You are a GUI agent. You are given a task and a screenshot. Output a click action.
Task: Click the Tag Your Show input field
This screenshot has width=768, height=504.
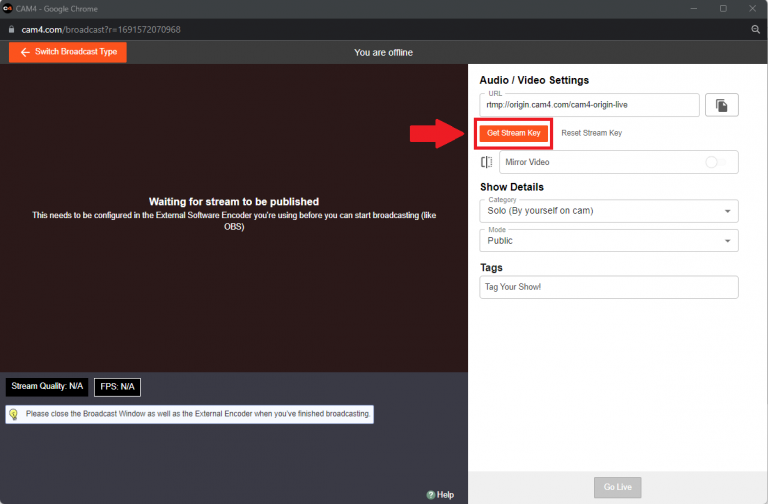click(608, 287)
